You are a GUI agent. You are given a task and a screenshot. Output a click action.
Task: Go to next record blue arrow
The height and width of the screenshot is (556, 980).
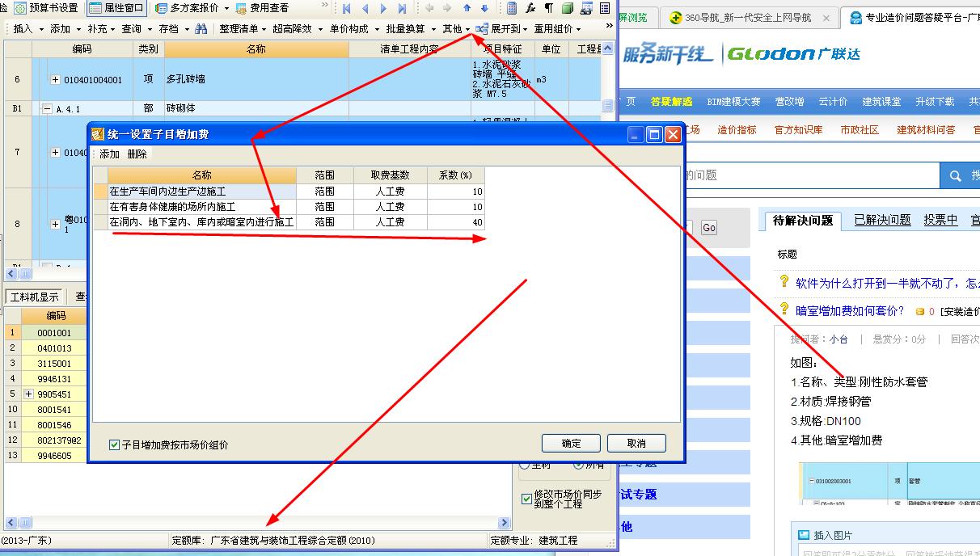point(384,9)
